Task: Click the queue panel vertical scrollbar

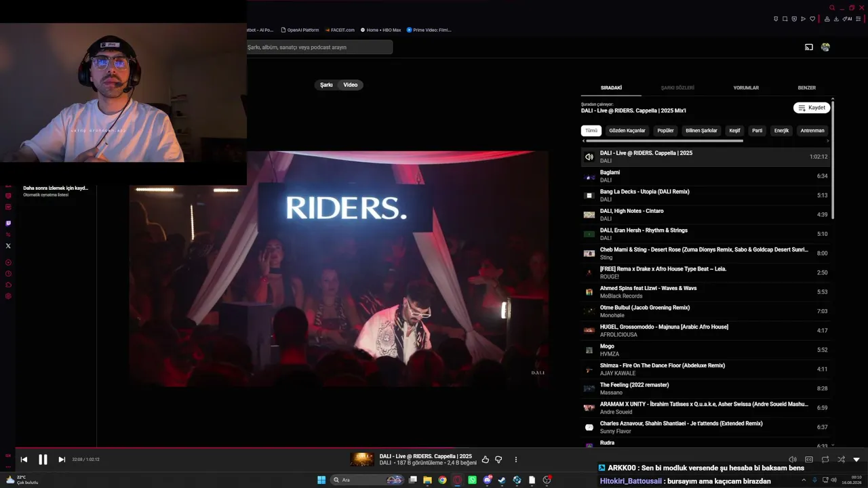Action: [x=833, y=159]
